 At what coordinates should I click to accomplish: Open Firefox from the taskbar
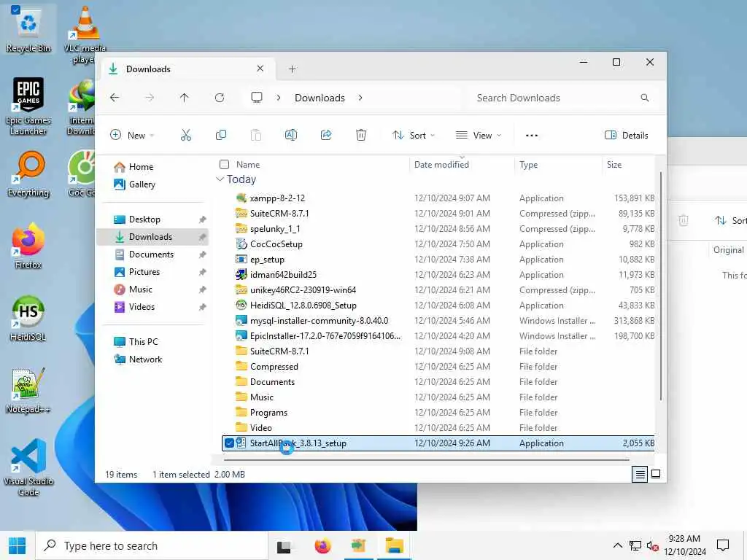tap(322, 545)
